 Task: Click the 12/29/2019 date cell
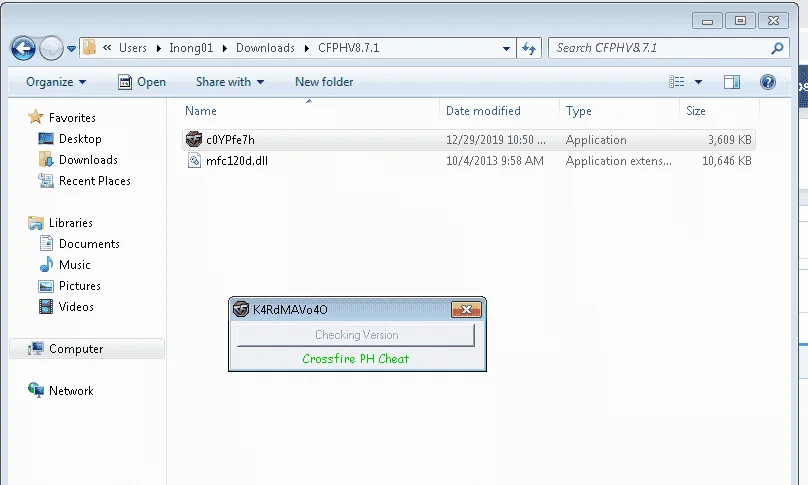click(496, 140)
